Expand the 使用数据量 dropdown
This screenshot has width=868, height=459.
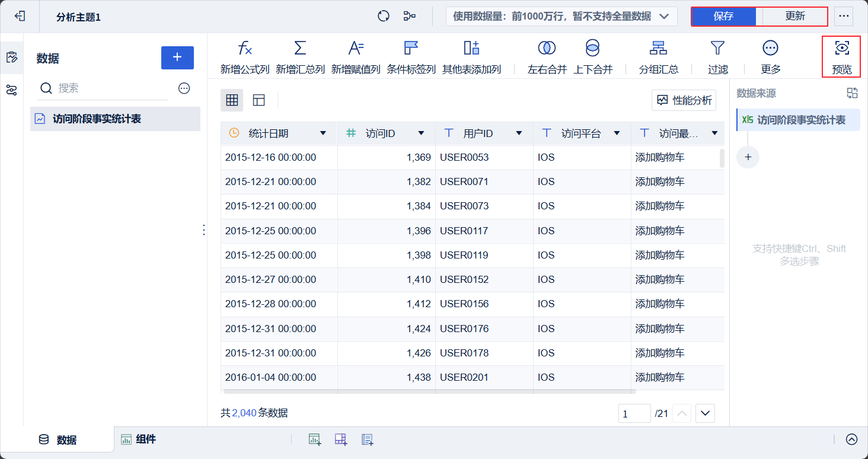[x=665, y=17]
